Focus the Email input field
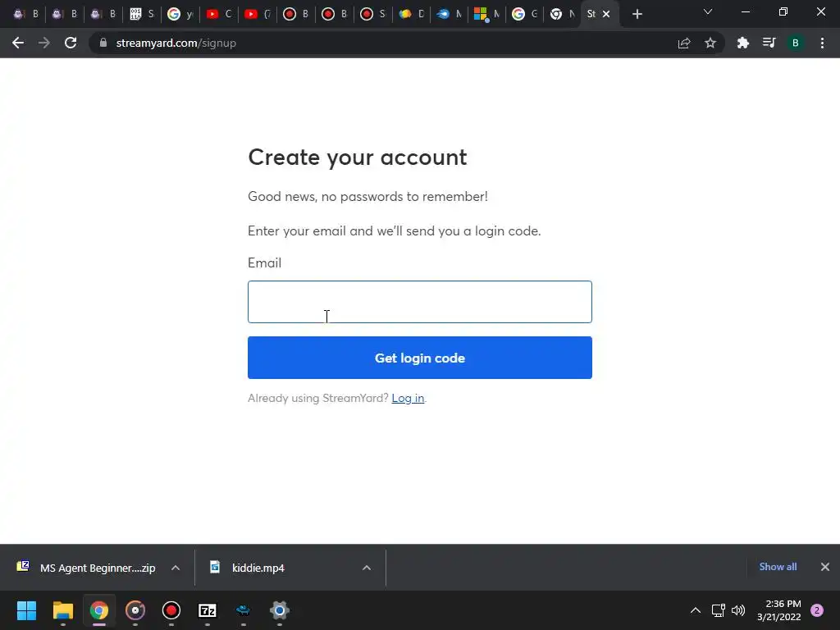The image size is (840, 630). [x=419, y=302]
